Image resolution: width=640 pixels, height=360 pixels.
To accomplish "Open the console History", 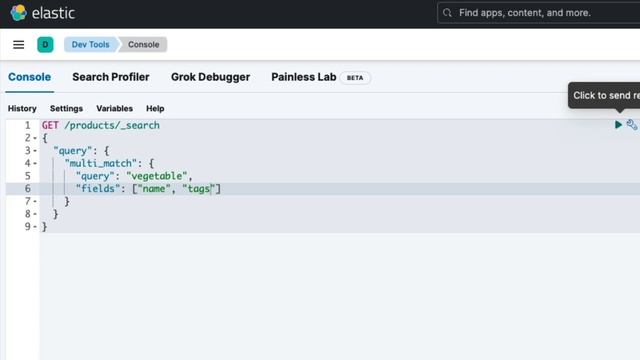I will click(22, 109).
